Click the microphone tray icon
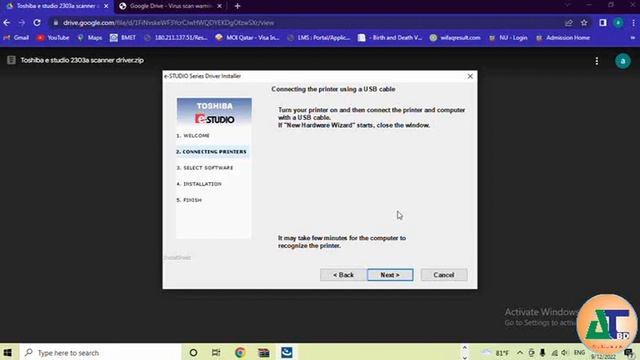The image size is (640, 360). pos(542,353)
